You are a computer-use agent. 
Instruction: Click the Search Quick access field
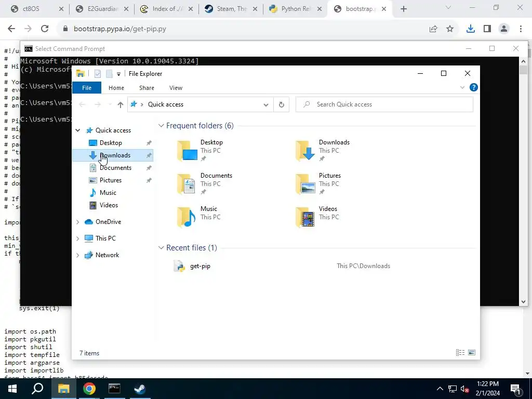384,104
